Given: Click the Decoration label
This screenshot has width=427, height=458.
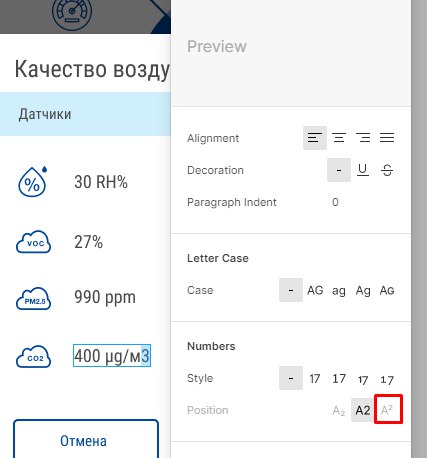Looking at the screenshot, I should [x=215, y=170].
